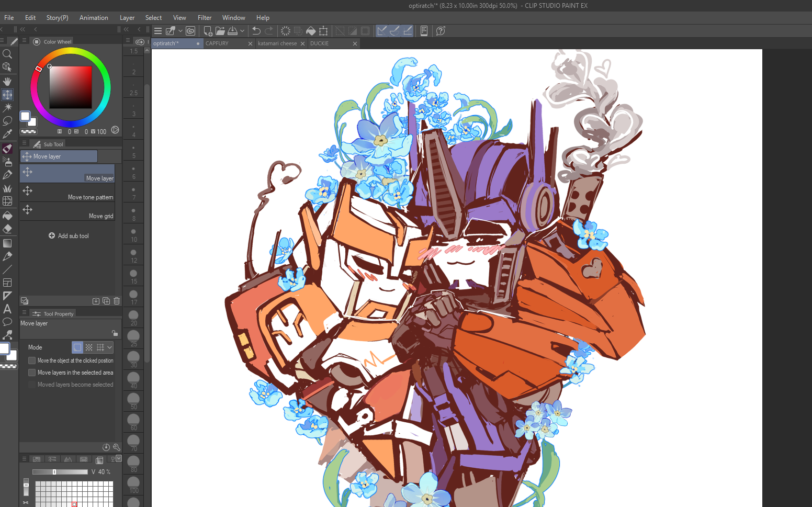Toggle Snap to Ruler in command bar
812x507 pixels.
[x=382, y=31]
